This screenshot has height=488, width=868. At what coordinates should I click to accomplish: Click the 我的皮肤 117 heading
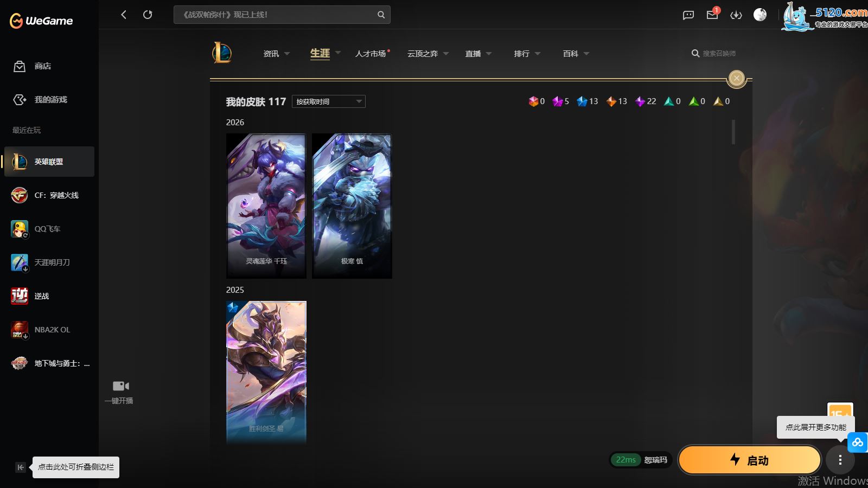(256, 101)
